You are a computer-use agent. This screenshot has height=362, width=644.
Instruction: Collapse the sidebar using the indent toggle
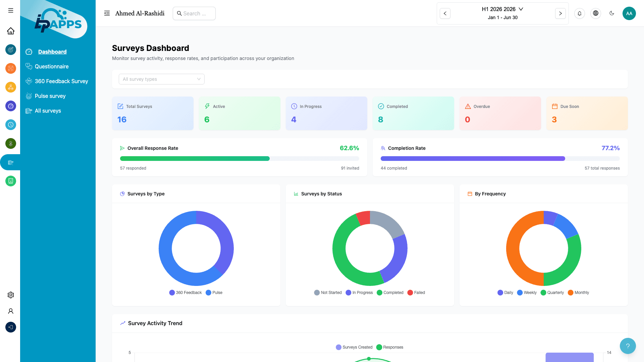107,13
